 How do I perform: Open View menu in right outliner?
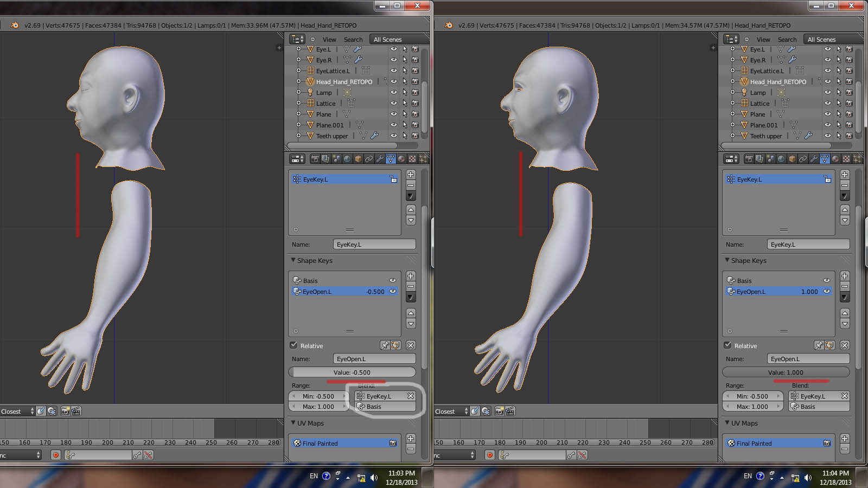(763, 40)
